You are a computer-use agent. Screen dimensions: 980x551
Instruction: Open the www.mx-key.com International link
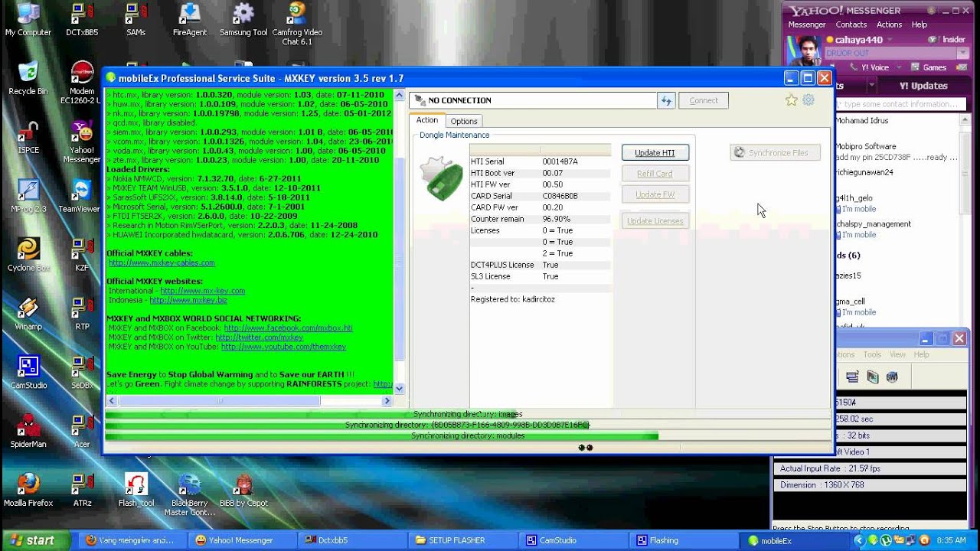pos(203,291)
